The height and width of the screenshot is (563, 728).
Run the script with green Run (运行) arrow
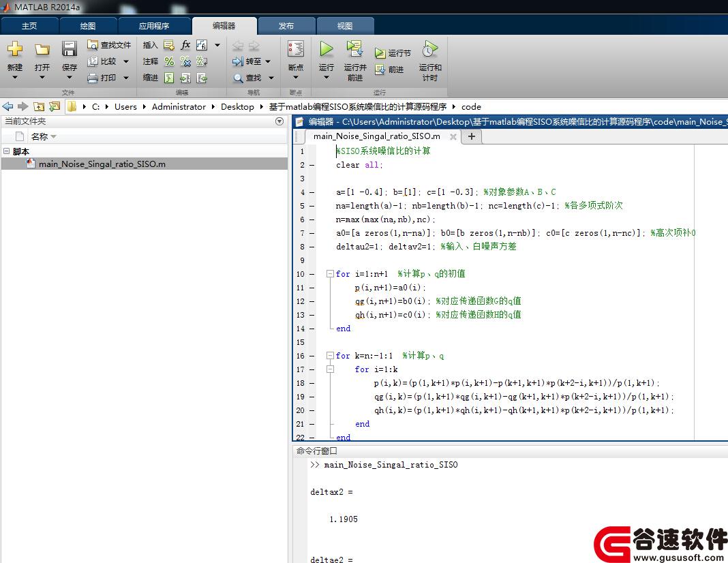click(326, 49)
